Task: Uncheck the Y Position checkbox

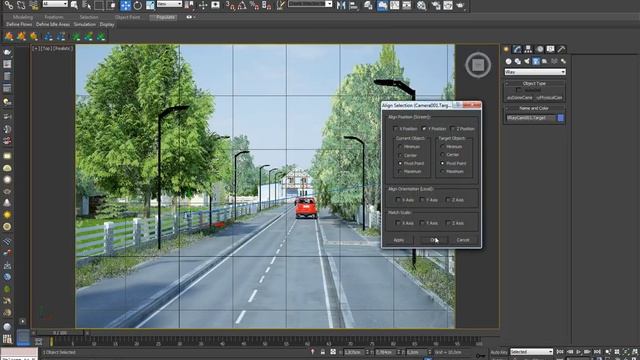Action: click(424, 129)
